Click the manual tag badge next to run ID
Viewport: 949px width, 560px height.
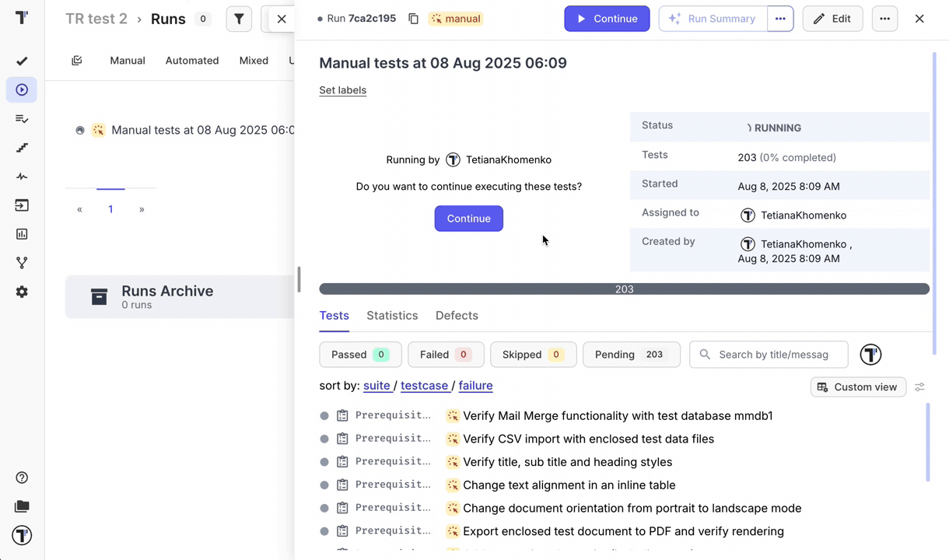tap(456, 19)
